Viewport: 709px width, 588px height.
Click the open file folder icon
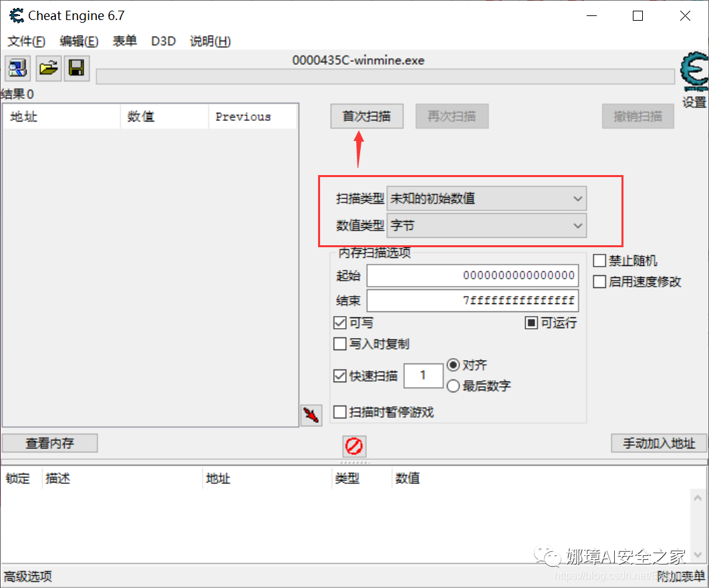click(x=48, y=68)
